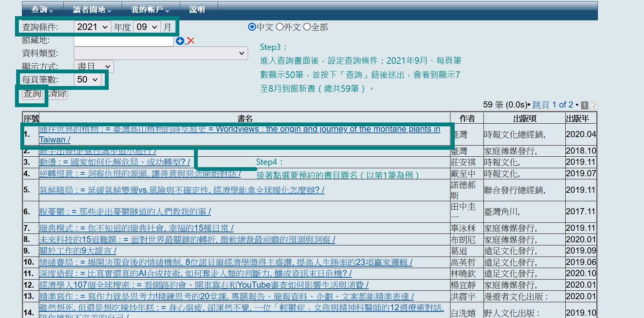This screenshot has width=644, height=318.
Task: Open the 我的帳戶 menu
Action: (151, 10)
